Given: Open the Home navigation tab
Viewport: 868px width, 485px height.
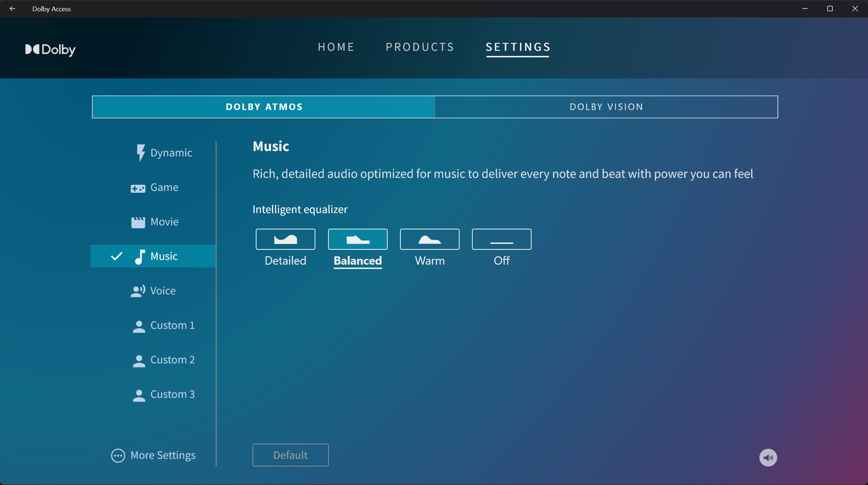Looking at the screenshot, I should tap(336, 47).
